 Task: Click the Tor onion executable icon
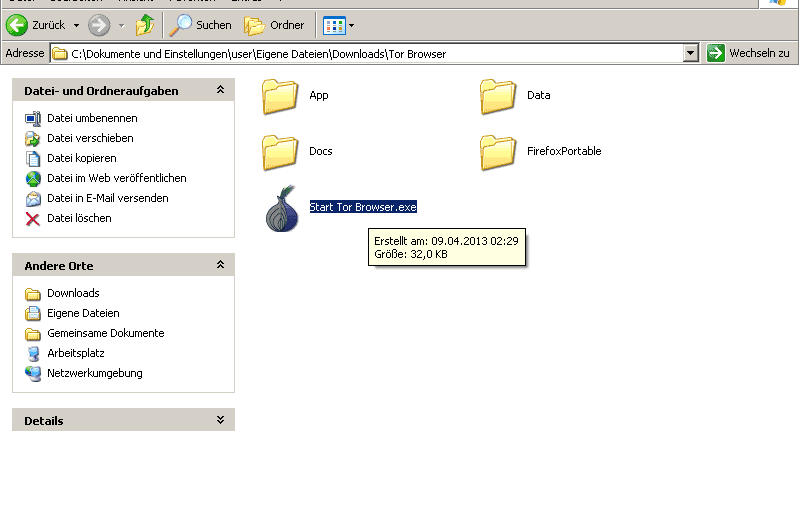point(282,208)
